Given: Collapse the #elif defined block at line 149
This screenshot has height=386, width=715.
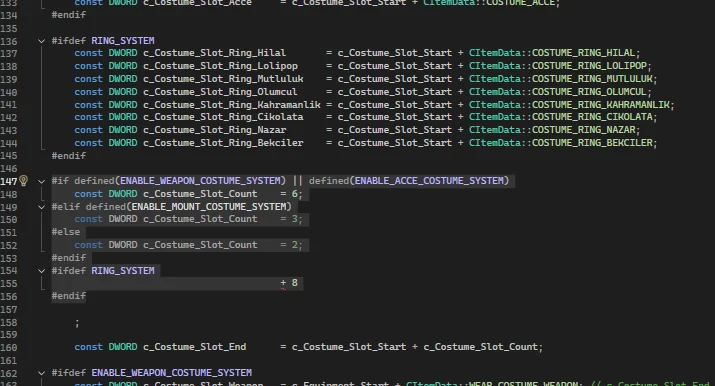Looking at the screenshot, I should coord(41,207).
